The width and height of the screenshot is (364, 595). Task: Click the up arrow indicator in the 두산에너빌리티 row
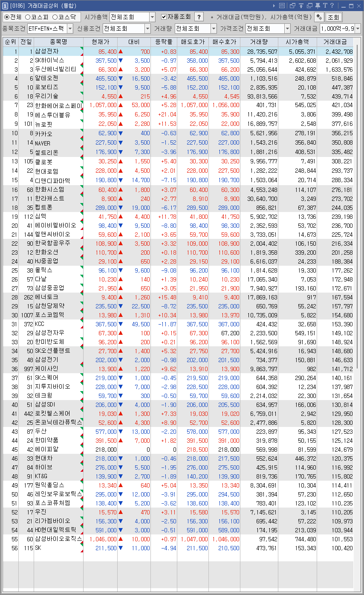pos(121,69)
